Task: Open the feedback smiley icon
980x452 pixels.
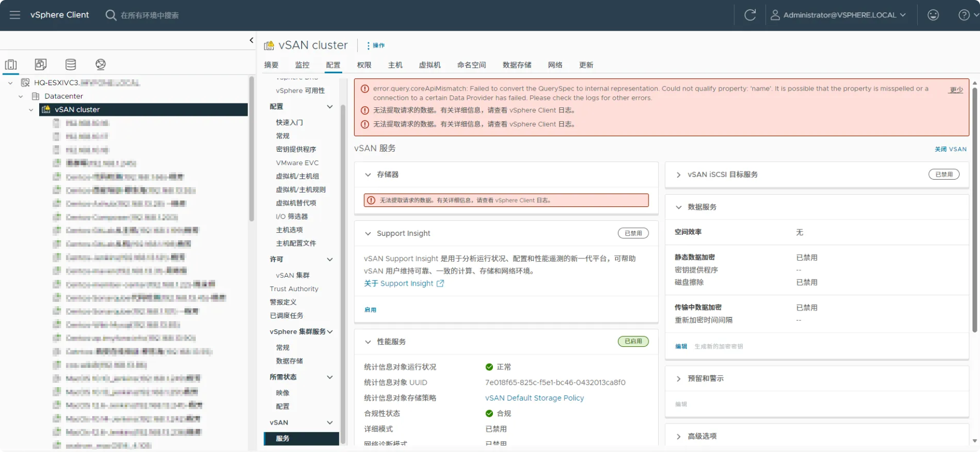Action: pos(933,15)
